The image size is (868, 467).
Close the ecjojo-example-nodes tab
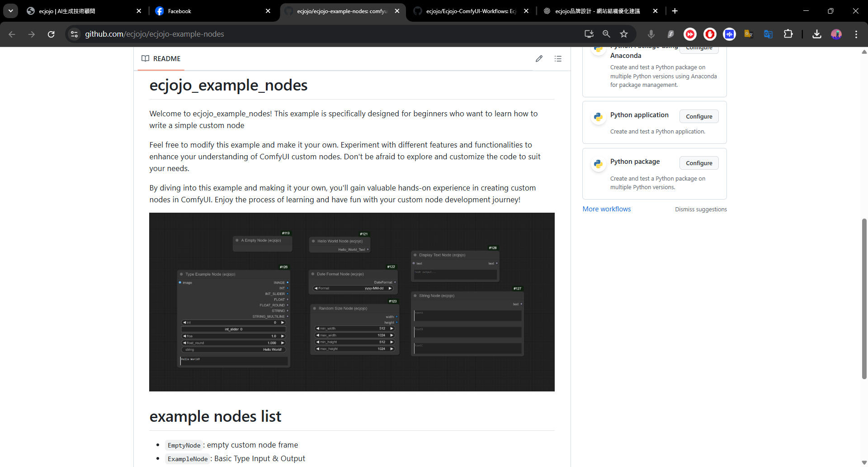(x=397, y=11)
